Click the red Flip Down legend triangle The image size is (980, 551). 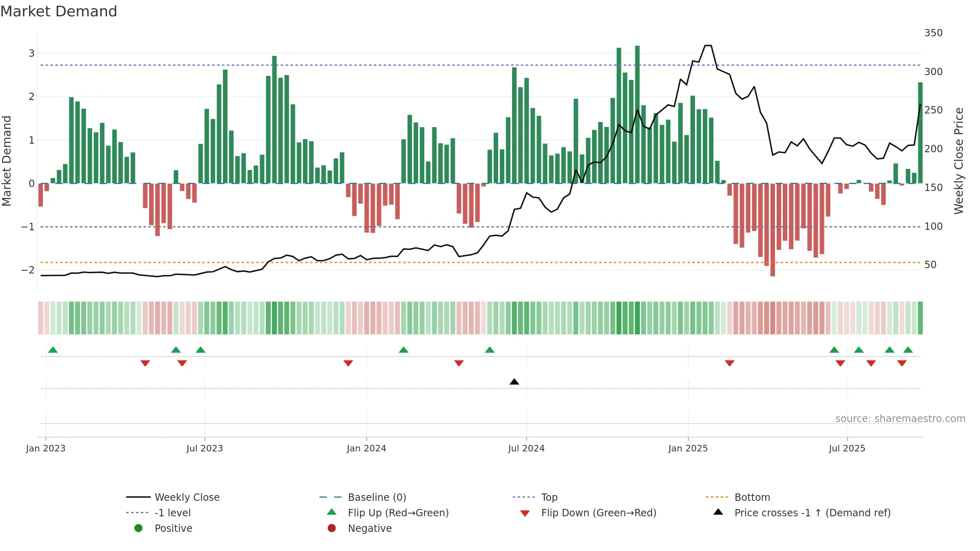[x=525, y=513]
